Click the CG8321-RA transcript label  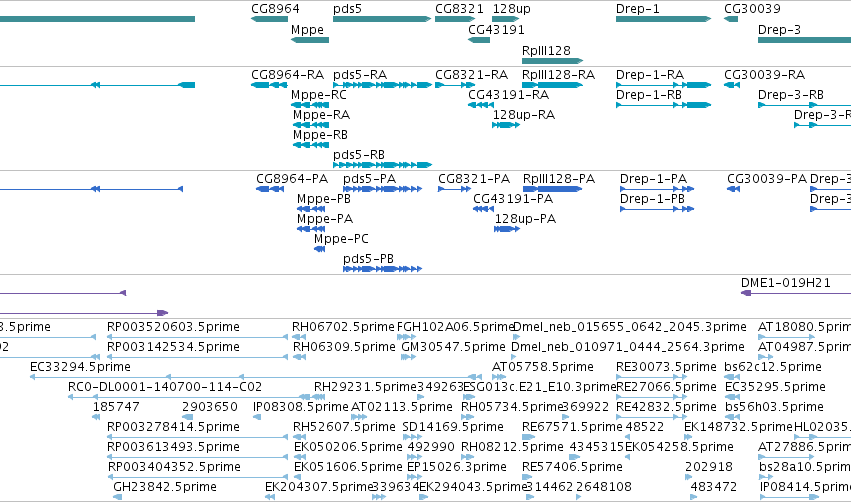[x=472, y=75]
